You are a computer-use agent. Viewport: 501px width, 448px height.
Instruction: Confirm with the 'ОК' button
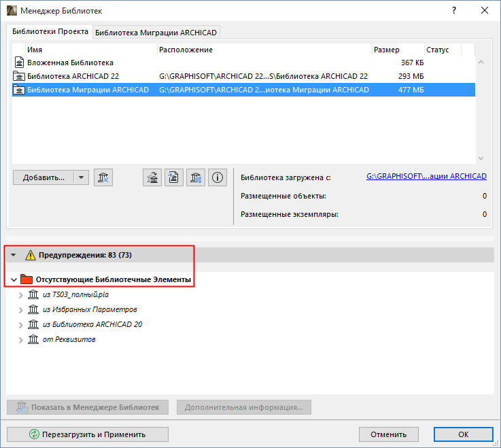click(x=464, y=434)
